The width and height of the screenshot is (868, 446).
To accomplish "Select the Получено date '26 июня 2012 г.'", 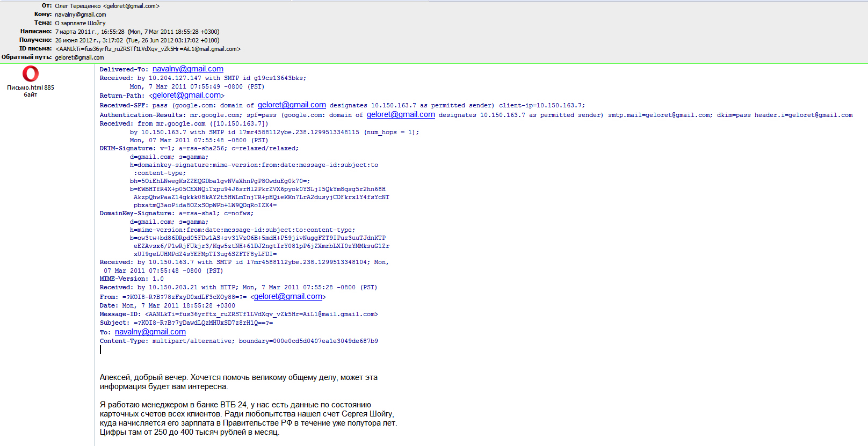I will pyautogui.click(x=77, y=40).
